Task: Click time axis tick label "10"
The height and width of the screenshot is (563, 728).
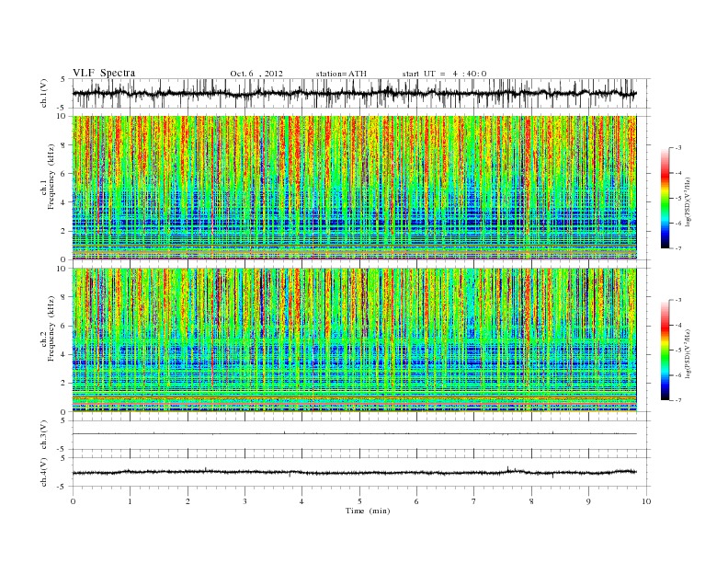Action: coord(646,501)
